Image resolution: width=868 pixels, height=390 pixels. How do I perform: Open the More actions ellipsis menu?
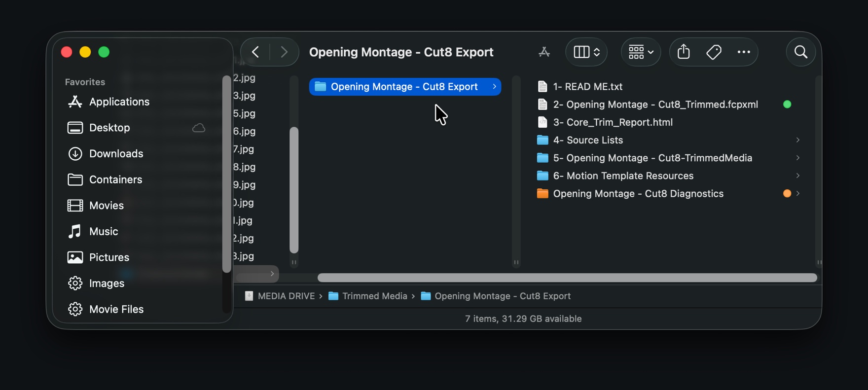744,52
